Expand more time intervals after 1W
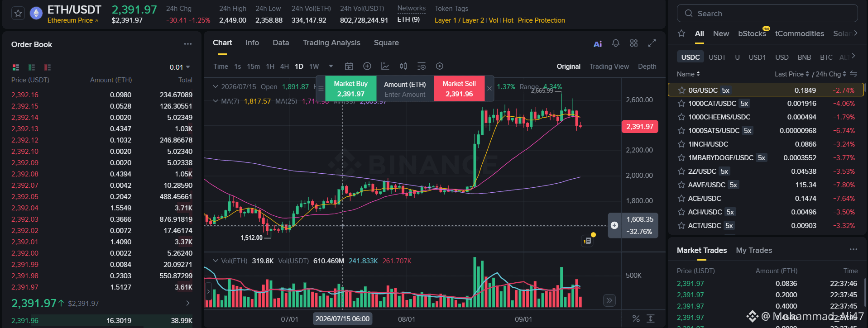The width and height of the screenshot is (868, 328). point(331,66)
